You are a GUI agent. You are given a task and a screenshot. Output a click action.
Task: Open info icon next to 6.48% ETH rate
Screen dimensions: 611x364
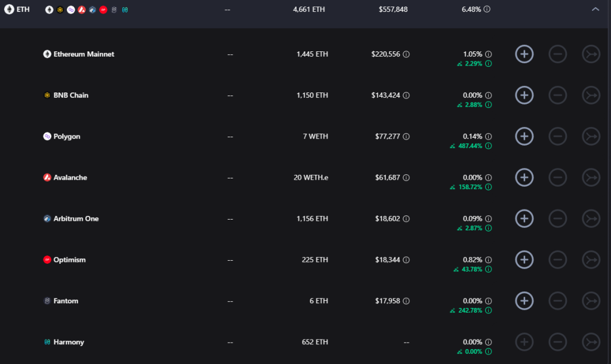(487, 9)
